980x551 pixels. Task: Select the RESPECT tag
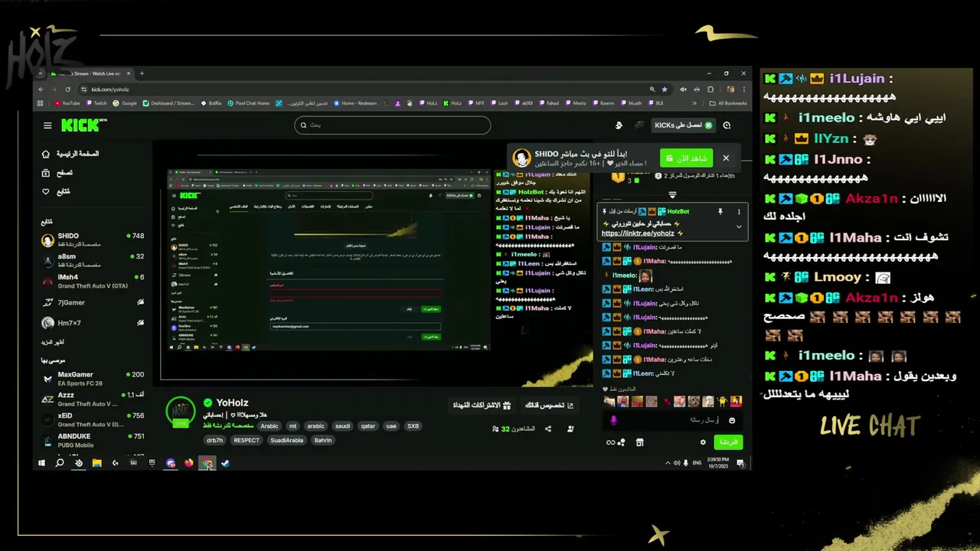(x=247, y=440)
